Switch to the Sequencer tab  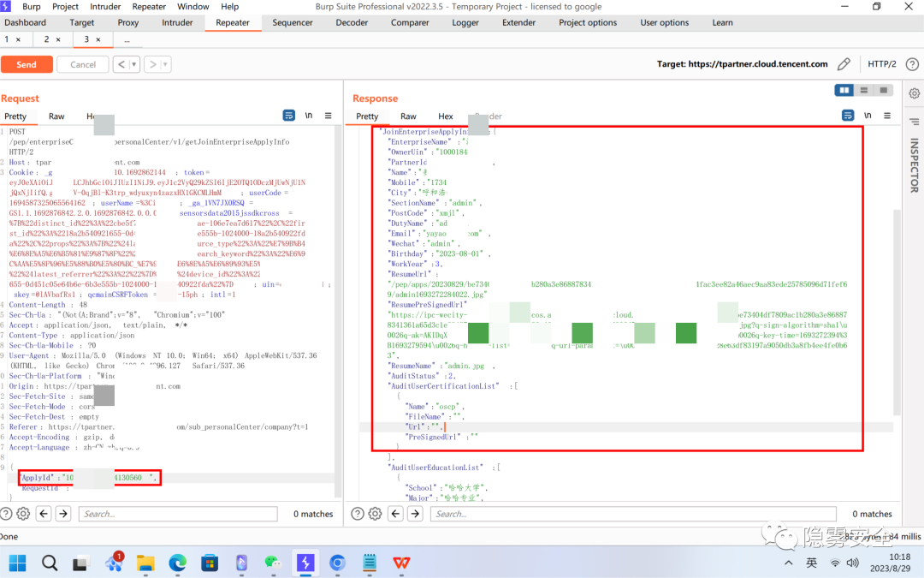pos(293,22)
